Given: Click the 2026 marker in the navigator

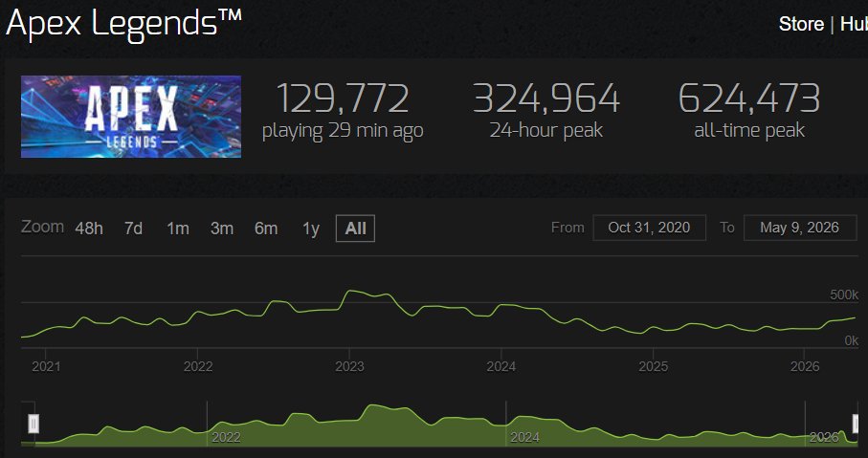Looking at the screenshot, I should tap(824, 438).
